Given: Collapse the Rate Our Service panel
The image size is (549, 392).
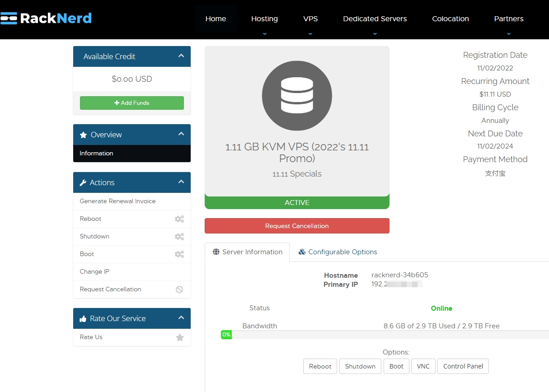Looking at the screenshot, I should pos(181,318).
